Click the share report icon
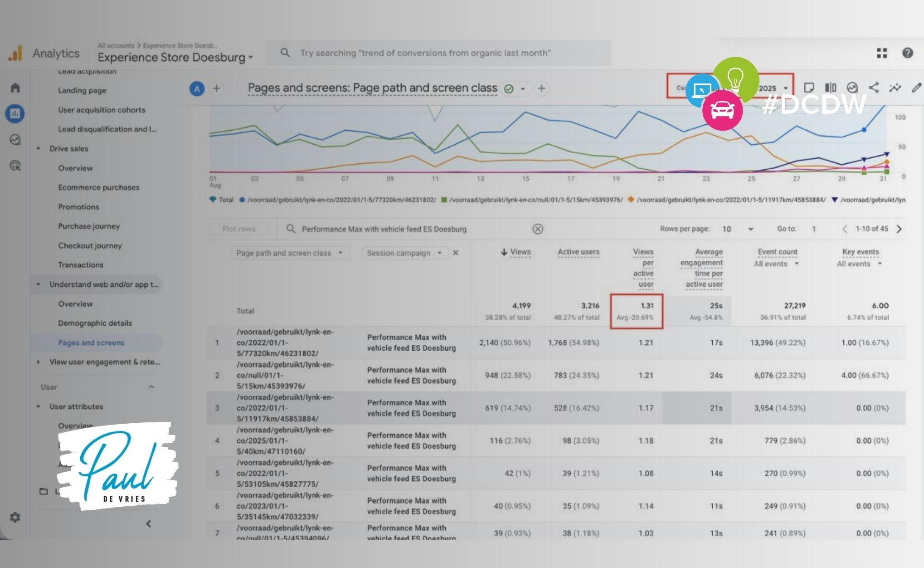Viewport: 924px width, 568px height. click(x=874, y=88)
